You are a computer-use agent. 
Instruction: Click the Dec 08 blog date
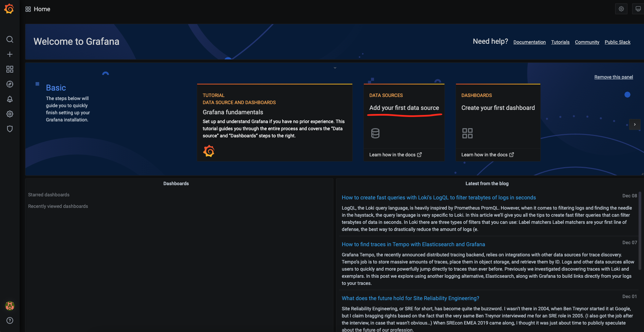pyautogui.click(x=629, y=196)
